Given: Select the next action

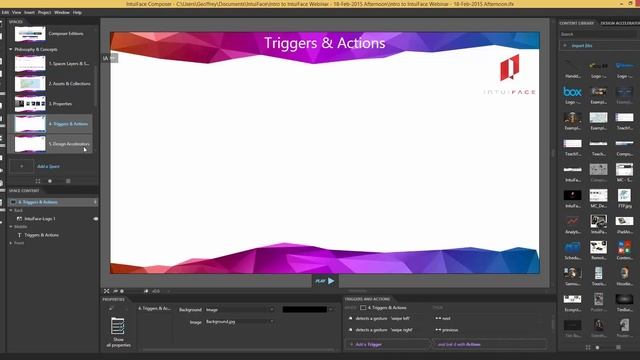Looking at the screenshot, I should tap(443, 318).
